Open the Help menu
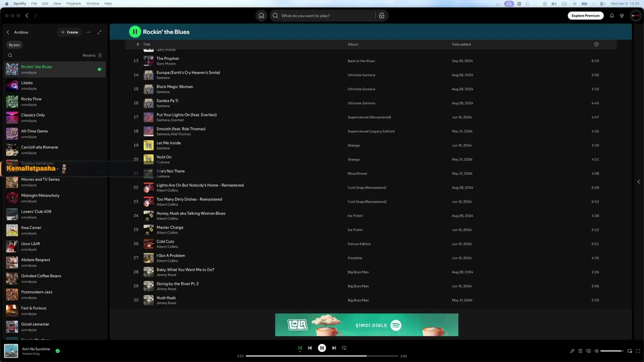644x362 pixels. point(108,4)
